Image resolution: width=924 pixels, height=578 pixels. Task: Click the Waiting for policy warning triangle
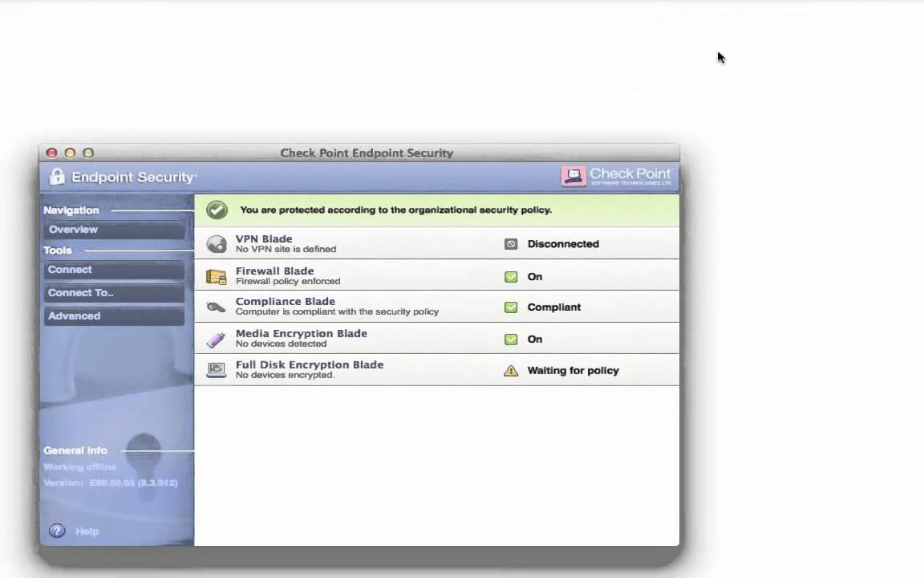[511, 370]
